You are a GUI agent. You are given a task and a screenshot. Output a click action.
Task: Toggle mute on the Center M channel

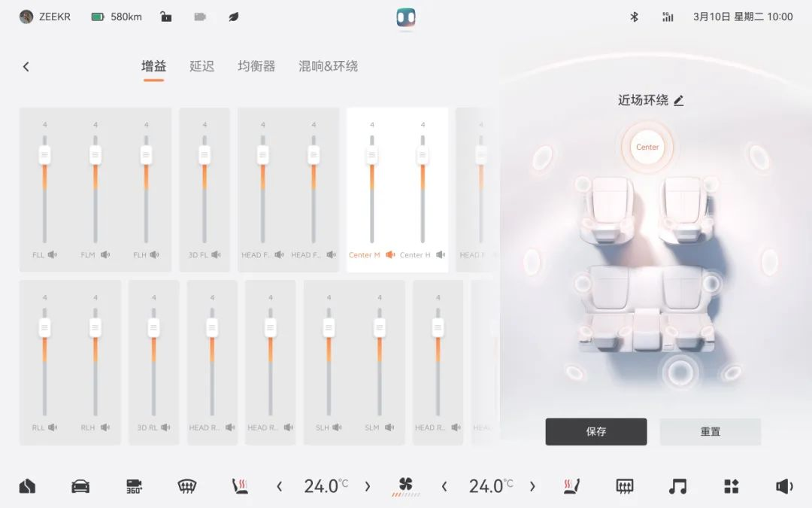click(x=390, y=254)
